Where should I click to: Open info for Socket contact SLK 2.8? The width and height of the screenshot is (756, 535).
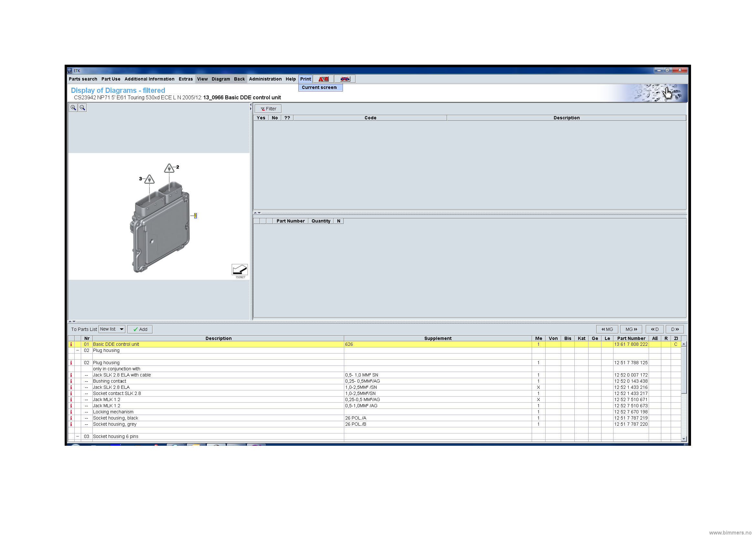click(x=71, y=393)
